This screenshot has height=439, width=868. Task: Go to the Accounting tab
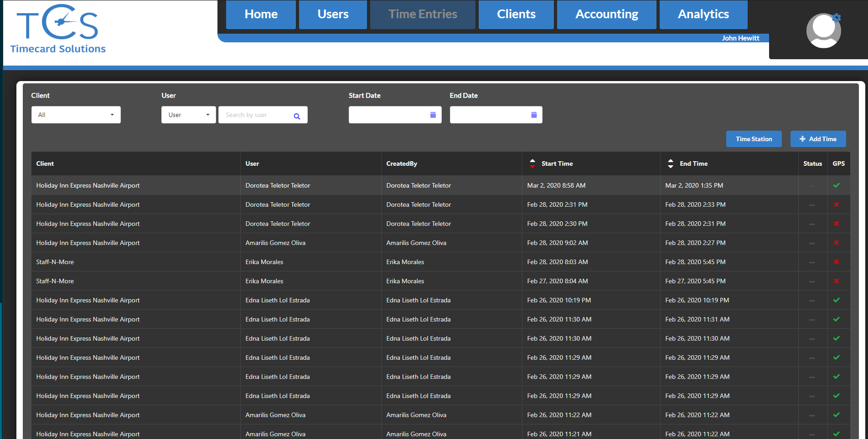tap(606, 15)
